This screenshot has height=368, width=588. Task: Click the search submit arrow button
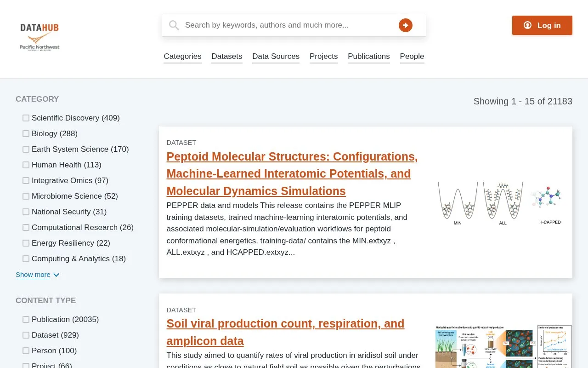(x=405, y=25)
